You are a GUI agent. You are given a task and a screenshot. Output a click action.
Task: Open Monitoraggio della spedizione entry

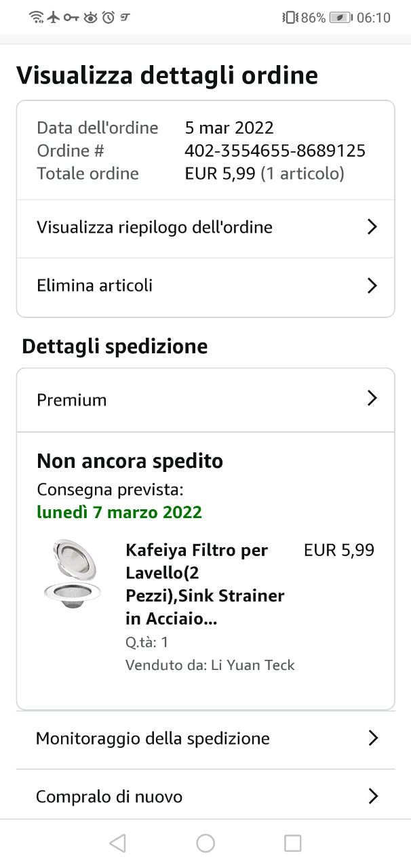(x=153, y=738)
